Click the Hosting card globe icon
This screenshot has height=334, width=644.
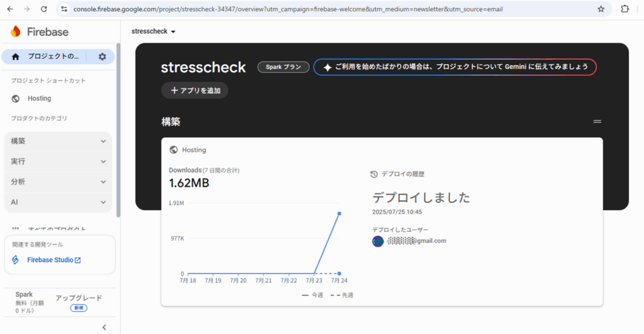pos(174,150)
